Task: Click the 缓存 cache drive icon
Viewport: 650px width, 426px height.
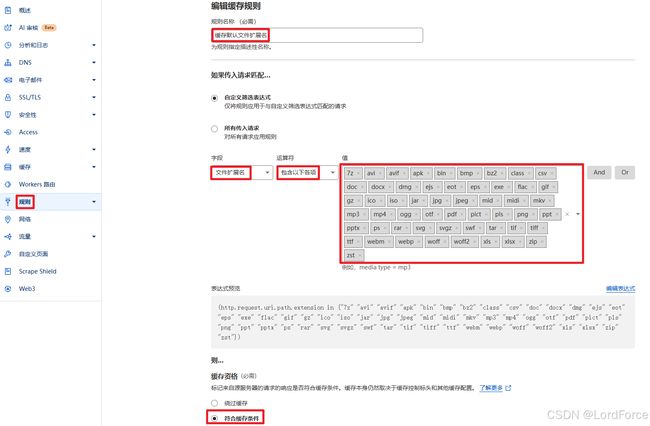Action: pyautogui.click(x=7, y=167)
